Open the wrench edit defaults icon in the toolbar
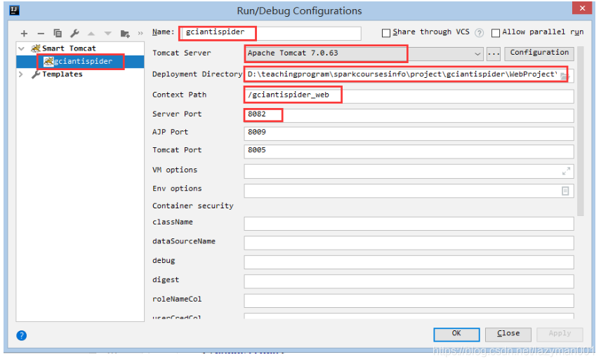The image size is (601, 364). (74, 33)
